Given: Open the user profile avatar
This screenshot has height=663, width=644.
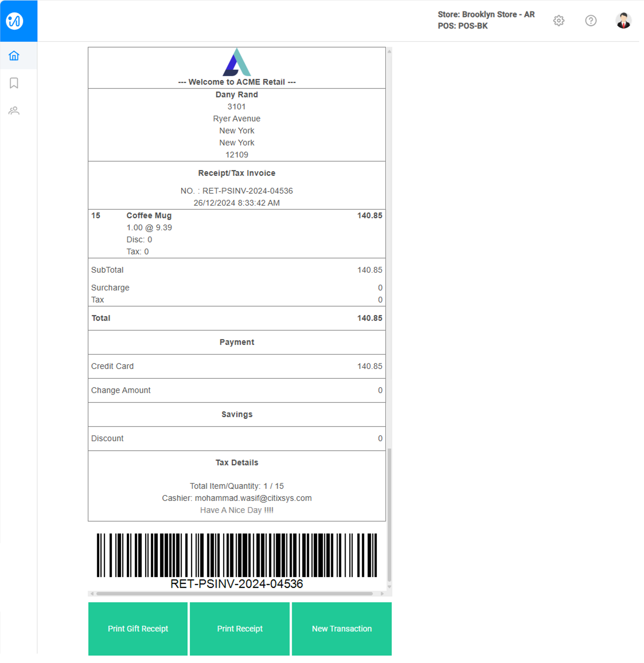Looking at the screenshot, I should (x=623, y=20).
